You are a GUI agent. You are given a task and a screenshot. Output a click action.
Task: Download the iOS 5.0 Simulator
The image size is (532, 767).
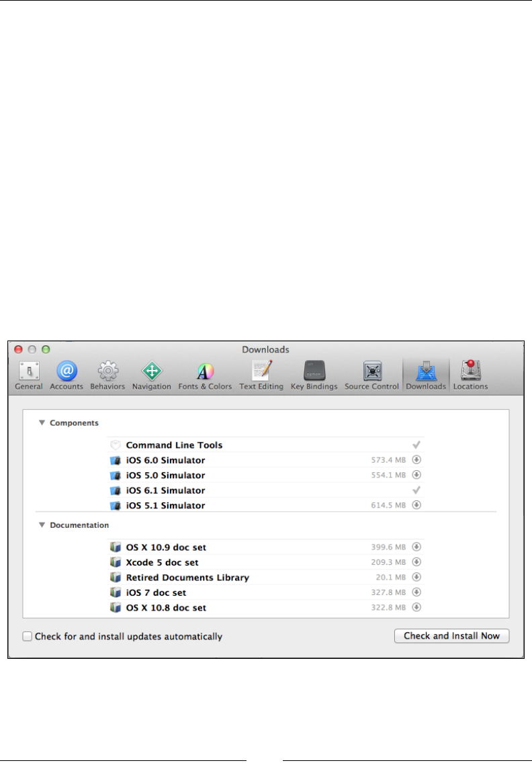coord(416,475)
